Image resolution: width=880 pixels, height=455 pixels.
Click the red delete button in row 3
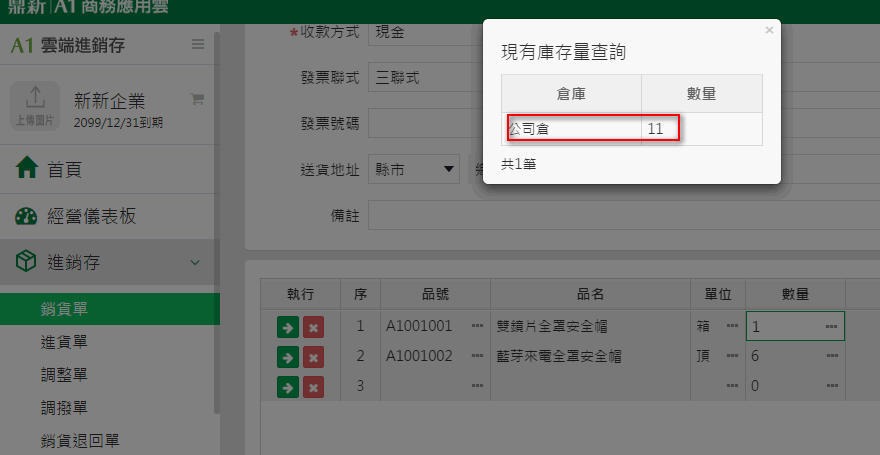tap(313, 387)
